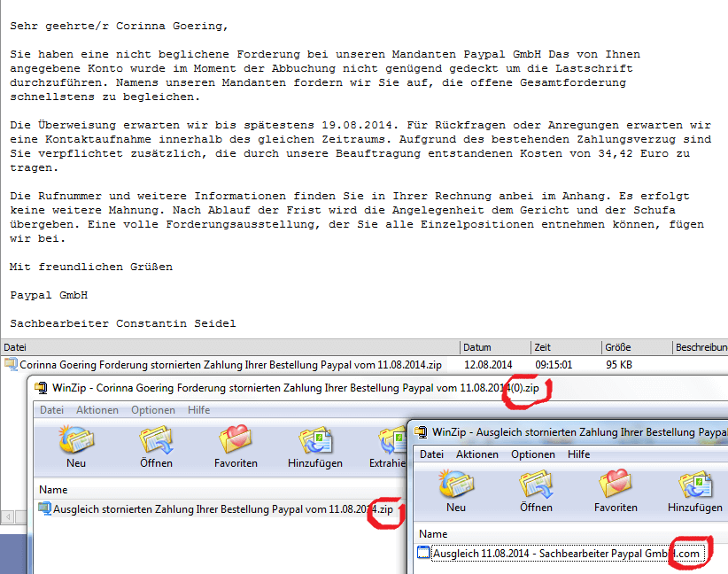Screen dimensions: 728x574
Task: Click Öffnen icon in back WinZip window
Action: [156, 438]
